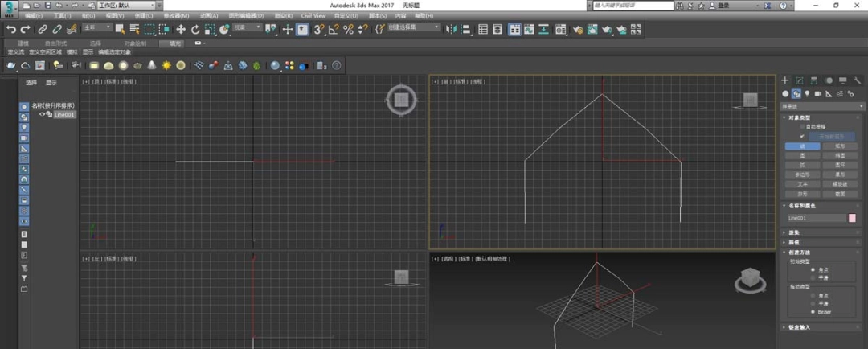Toggle the 3D Snaps button
The width and height of the screenshot is (868, 349).
[x=319, y=30]
